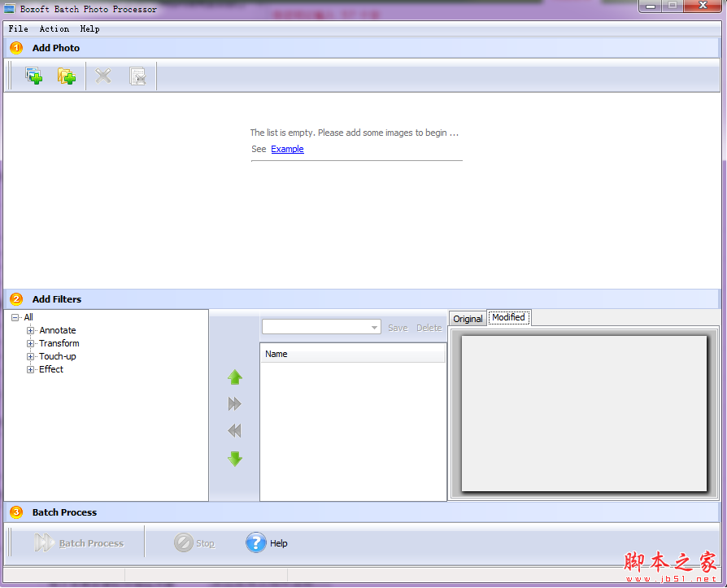Click the Save preset button
The width and height of the screenshot is (727, 588).
coord(398,328)
